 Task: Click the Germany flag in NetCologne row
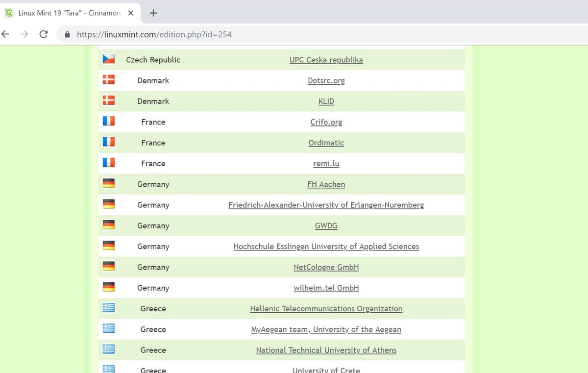[108, 267]
